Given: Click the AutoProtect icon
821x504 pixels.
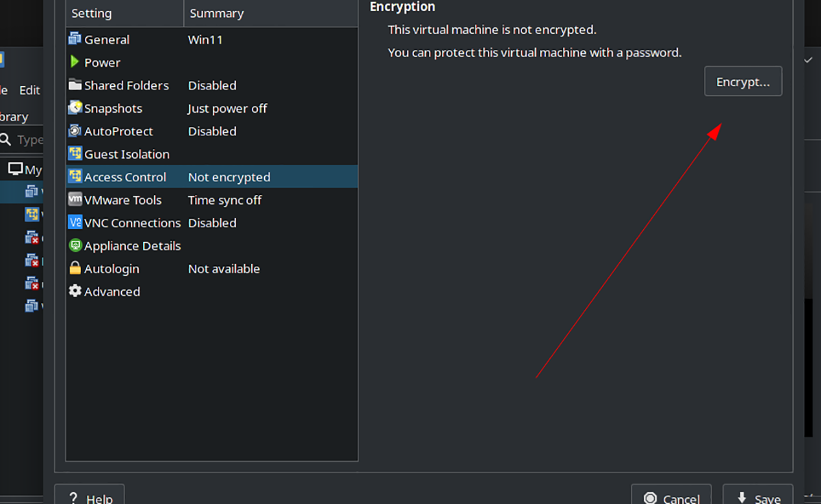Looking at the screenshot, I should (75, 131).
